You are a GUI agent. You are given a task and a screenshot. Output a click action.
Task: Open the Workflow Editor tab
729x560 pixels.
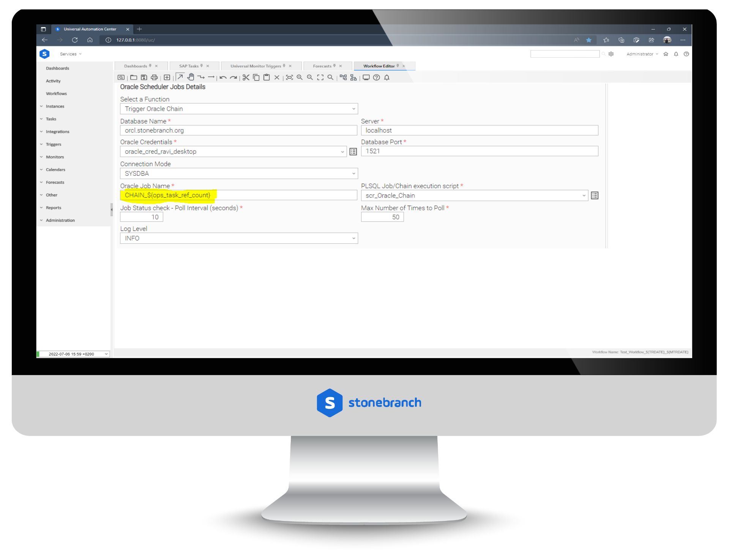381,65
